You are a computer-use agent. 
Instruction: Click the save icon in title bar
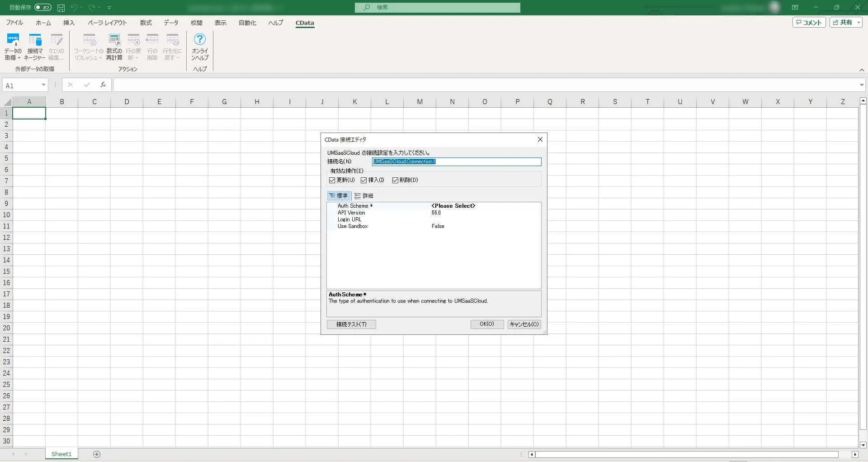pos(61,8)
